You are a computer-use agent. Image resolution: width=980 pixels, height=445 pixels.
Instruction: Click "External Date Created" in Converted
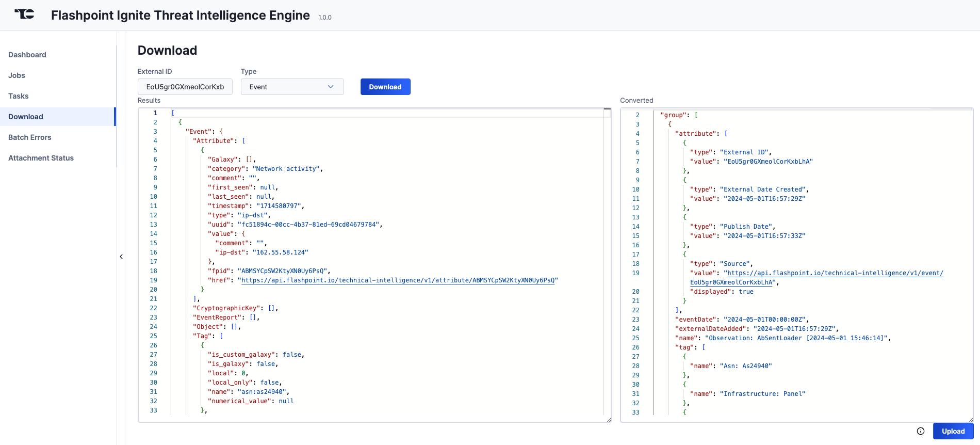tap(763, 189)
